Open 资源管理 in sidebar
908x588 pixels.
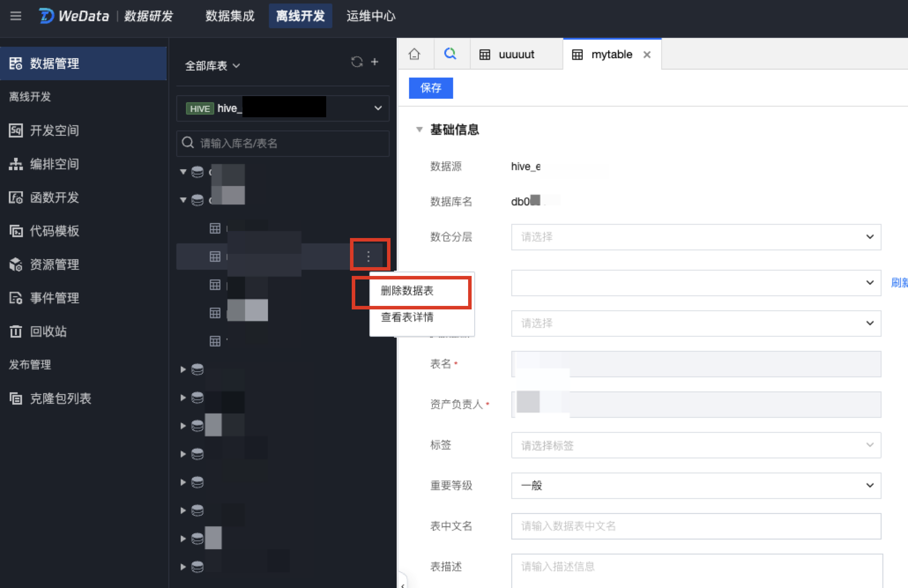click(54, 264)
